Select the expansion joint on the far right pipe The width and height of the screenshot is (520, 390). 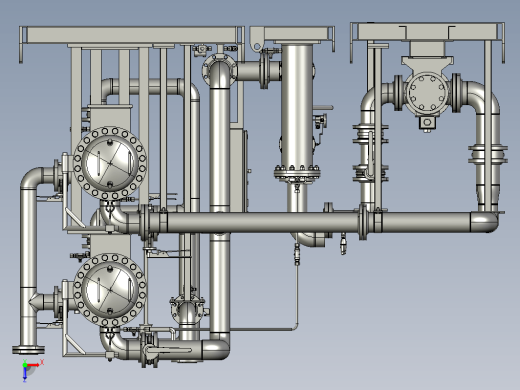[488, 154]
